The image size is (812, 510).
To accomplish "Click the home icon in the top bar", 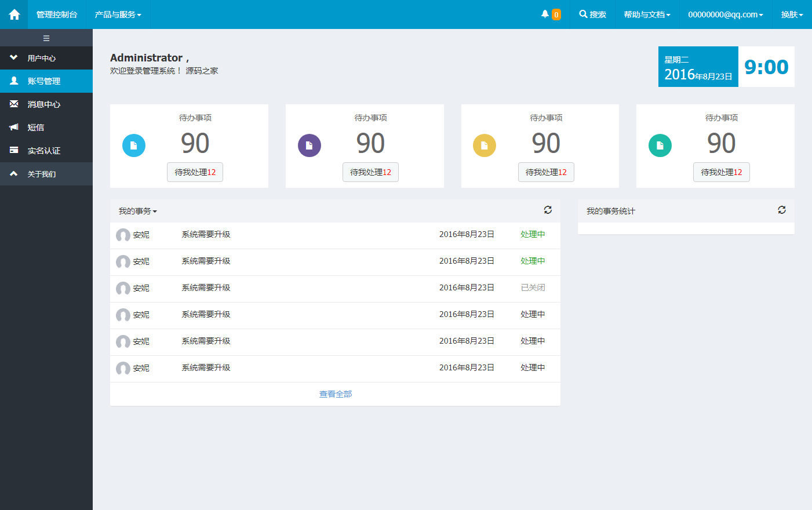I will (x=13, y=14).
